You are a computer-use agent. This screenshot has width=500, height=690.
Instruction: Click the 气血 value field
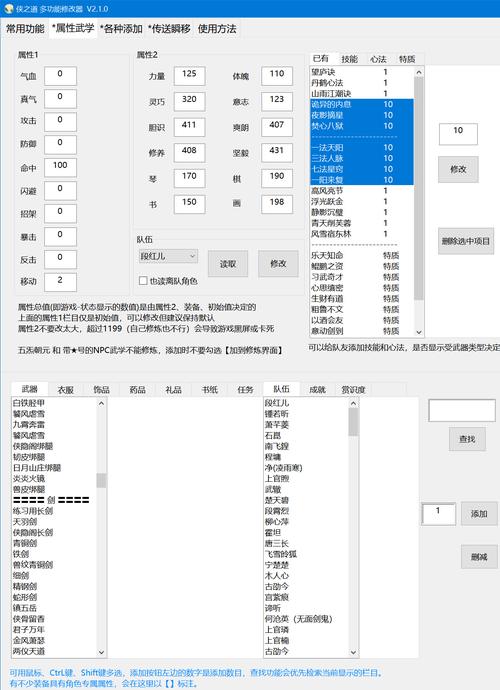60,76
